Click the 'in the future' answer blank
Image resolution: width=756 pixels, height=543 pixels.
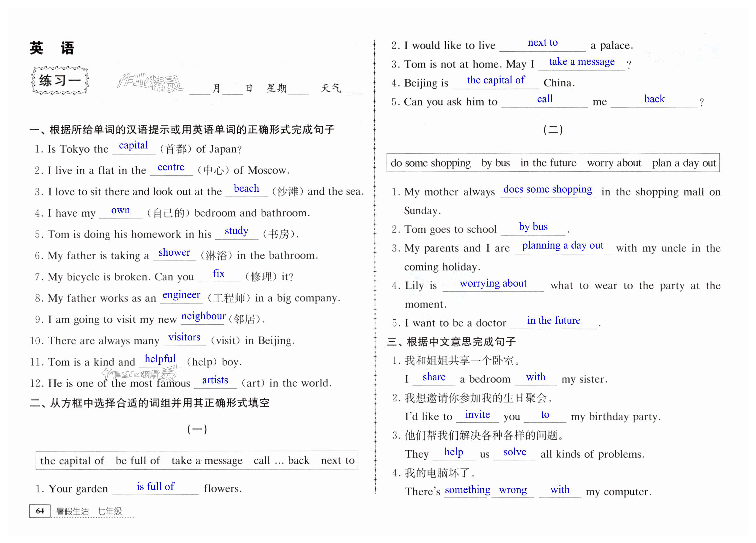tap(553, 320)
